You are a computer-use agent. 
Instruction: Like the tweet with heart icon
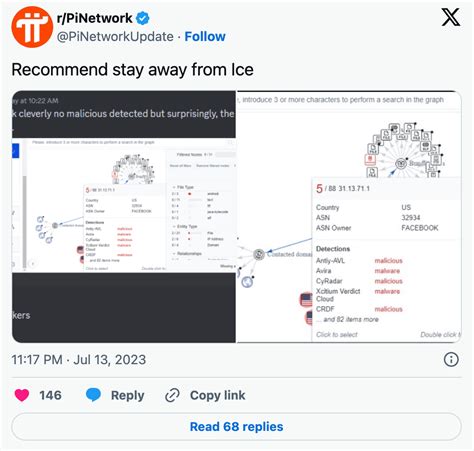(22, 395)
